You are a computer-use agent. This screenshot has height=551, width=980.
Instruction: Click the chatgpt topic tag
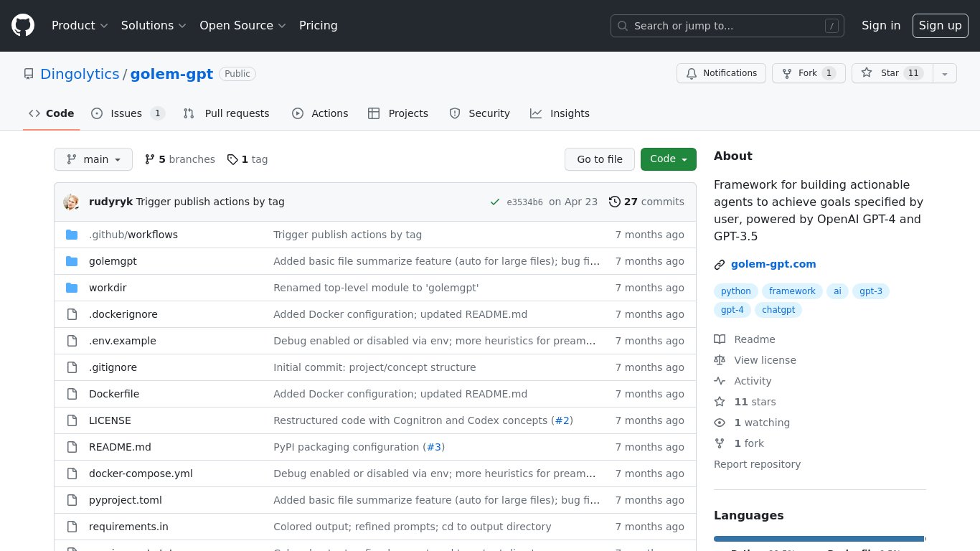coord(778,310)
